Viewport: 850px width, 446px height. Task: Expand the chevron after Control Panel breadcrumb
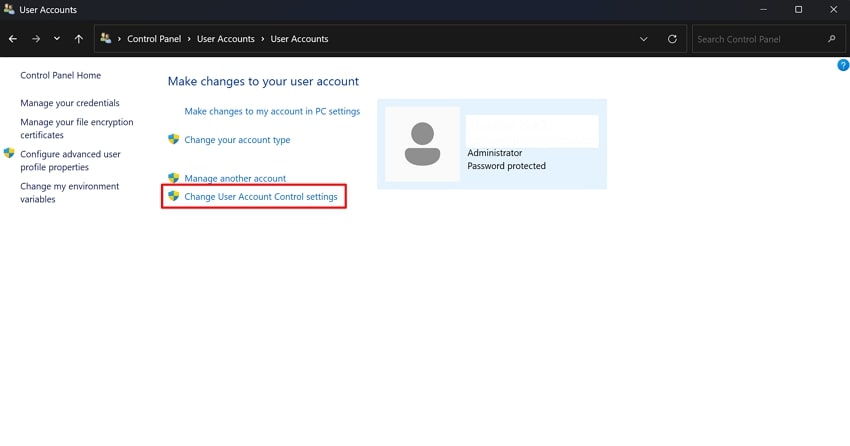189,39
